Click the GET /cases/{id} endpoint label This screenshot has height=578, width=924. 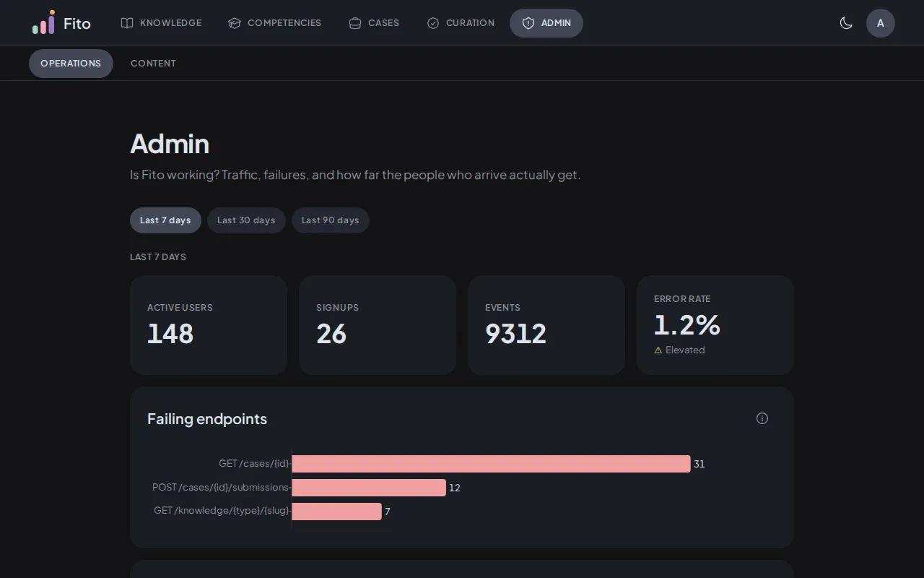(253, 464)
